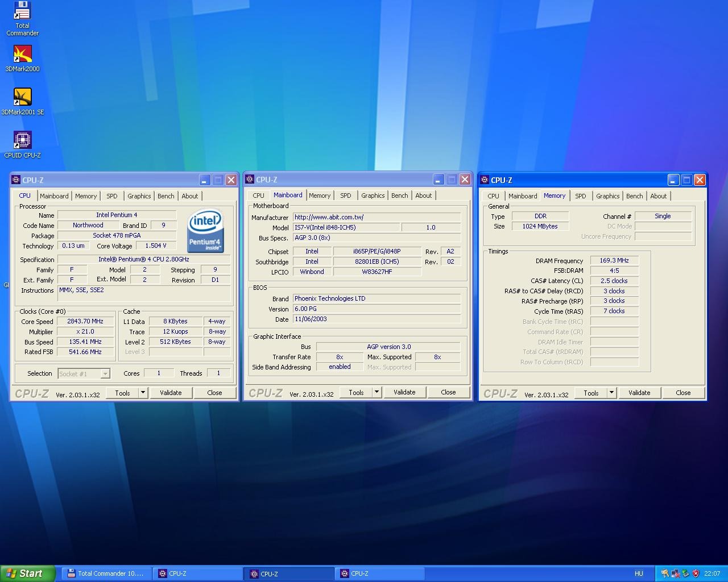Activate first CPU-Z taskbar button
This screenshot has height=582, width=728.
pyautogui.click(x=198, y=573)
